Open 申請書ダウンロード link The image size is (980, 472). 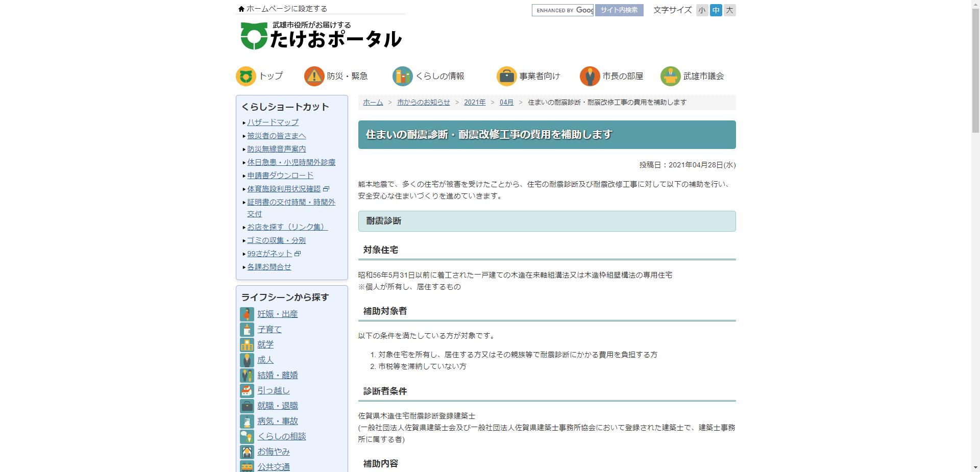click(280, 176)
